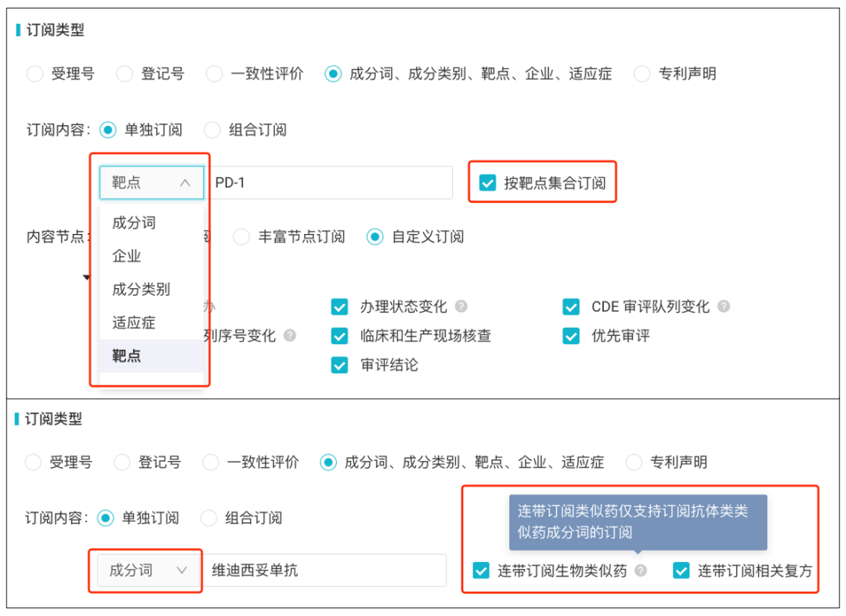The image size is (846, 616).
Task: Uncheck 优先审评 checkbox
Action: [571, 336]
